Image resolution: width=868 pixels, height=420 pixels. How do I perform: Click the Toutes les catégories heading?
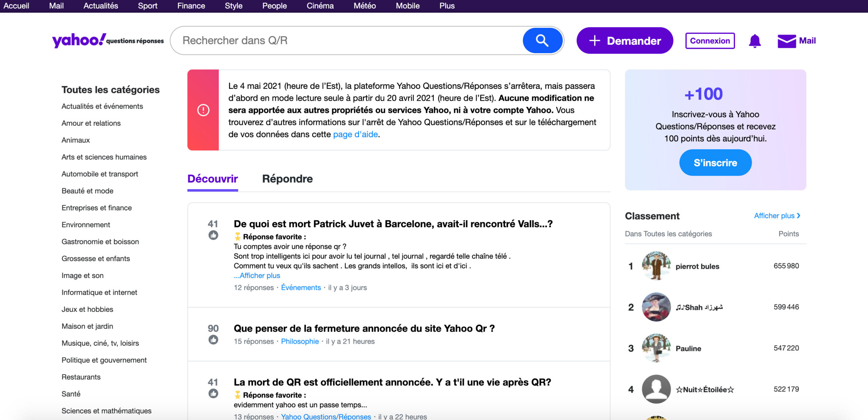[x=111, y=90]
